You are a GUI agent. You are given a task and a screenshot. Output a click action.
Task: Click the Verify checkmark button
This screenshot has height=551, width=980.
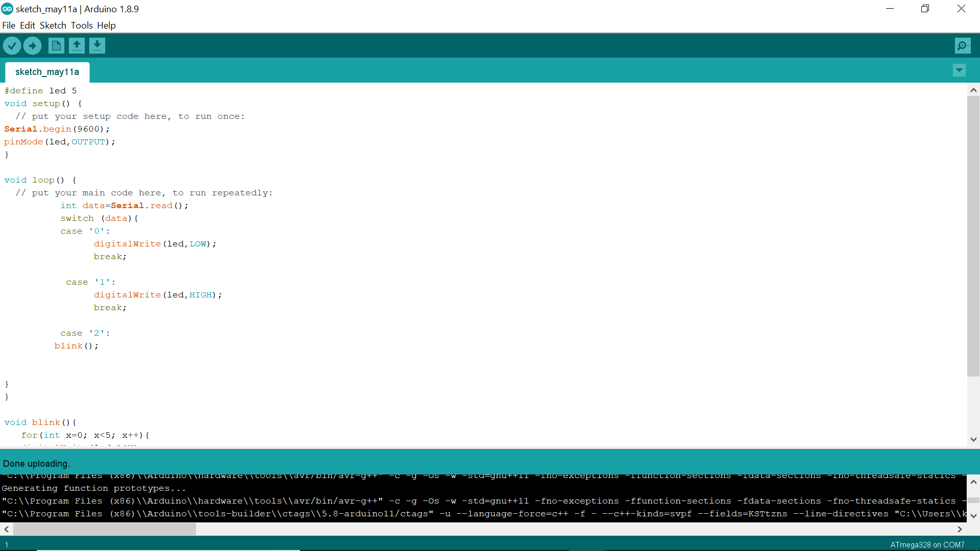[12, 46]
